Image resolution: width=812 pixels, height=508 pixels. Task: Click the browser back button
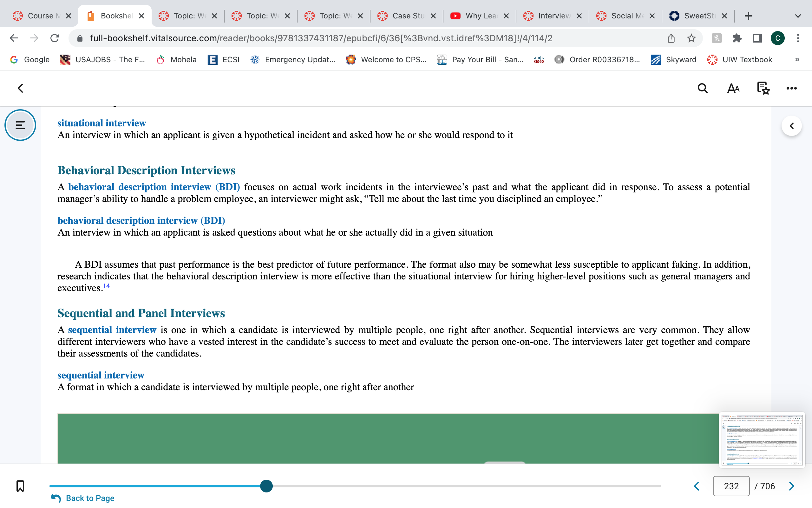pyautogui.click(x=14, y=38)
